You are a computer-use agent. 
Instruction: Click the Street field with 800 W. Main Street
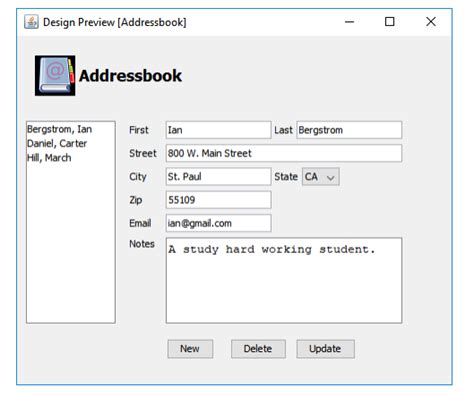coord(284,153)
